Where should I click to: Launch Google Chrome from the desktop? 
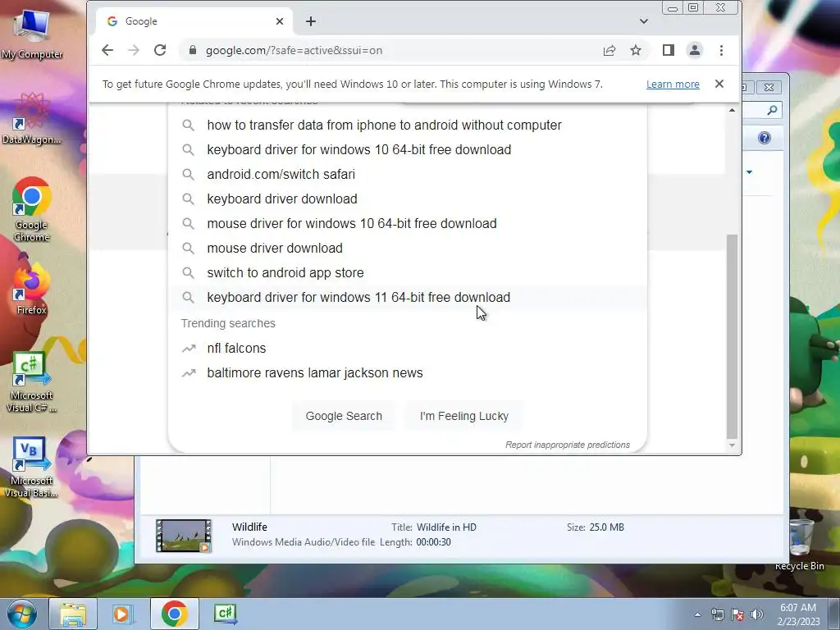[x=32, y=210]
